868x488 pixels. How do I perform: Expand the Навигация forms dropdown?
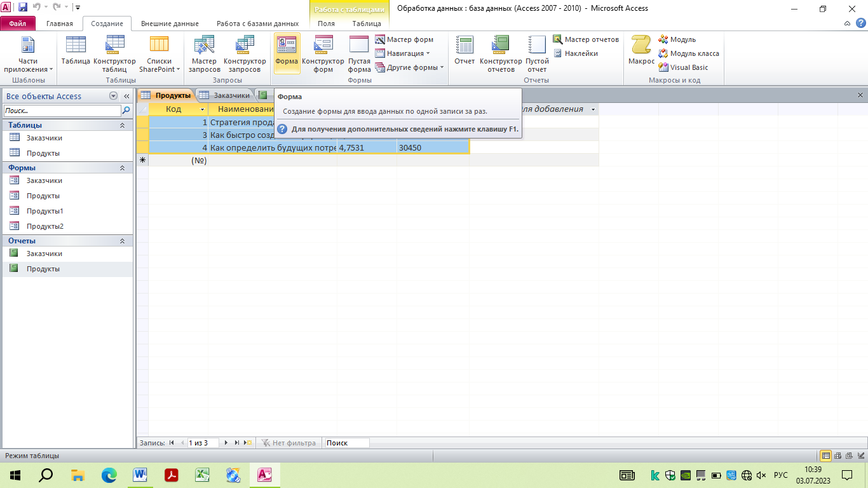tap(402, 53)
